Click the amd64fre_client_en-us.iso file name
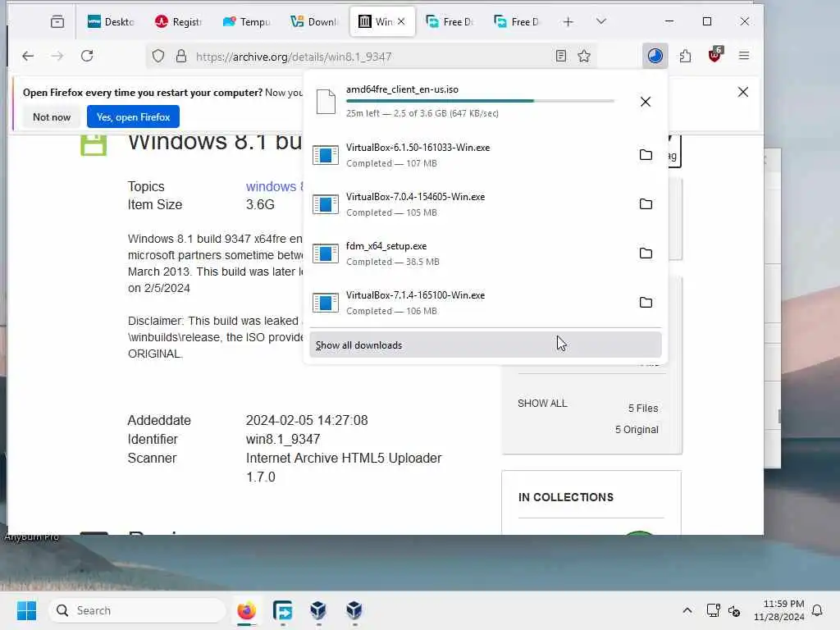Image resolution: width=840 pixels, height=630 pixels. click(x=402, y=89)
